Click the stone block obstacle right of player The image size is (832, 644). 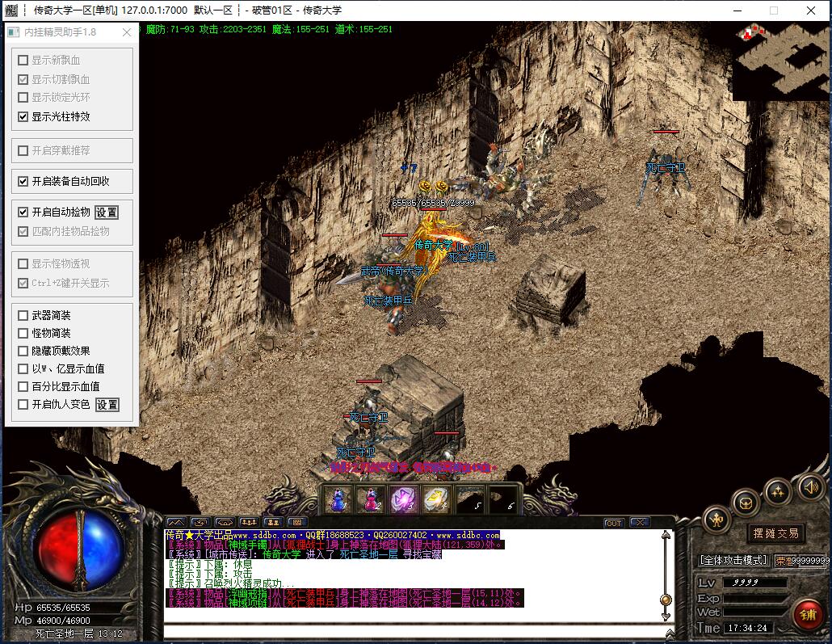click(x=550, y=290)
